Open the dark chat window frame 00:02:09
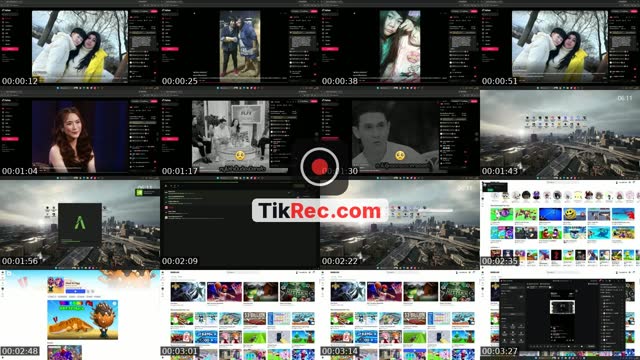 240,225
